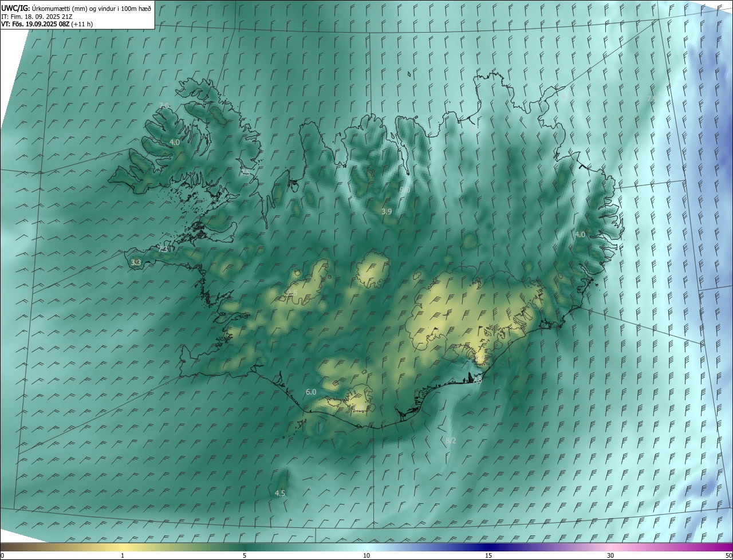The image size is (733, 560).
Task: Click the '15' tick label on the color scale
Action: (x=488, y=556)
